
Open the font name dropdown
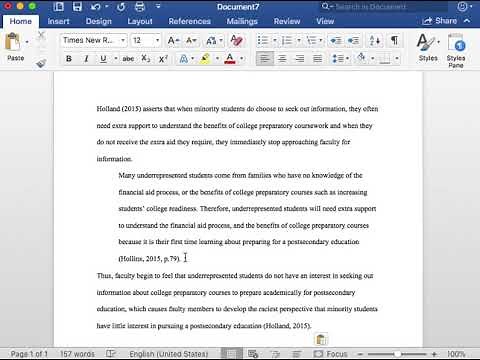click(123, 40)
